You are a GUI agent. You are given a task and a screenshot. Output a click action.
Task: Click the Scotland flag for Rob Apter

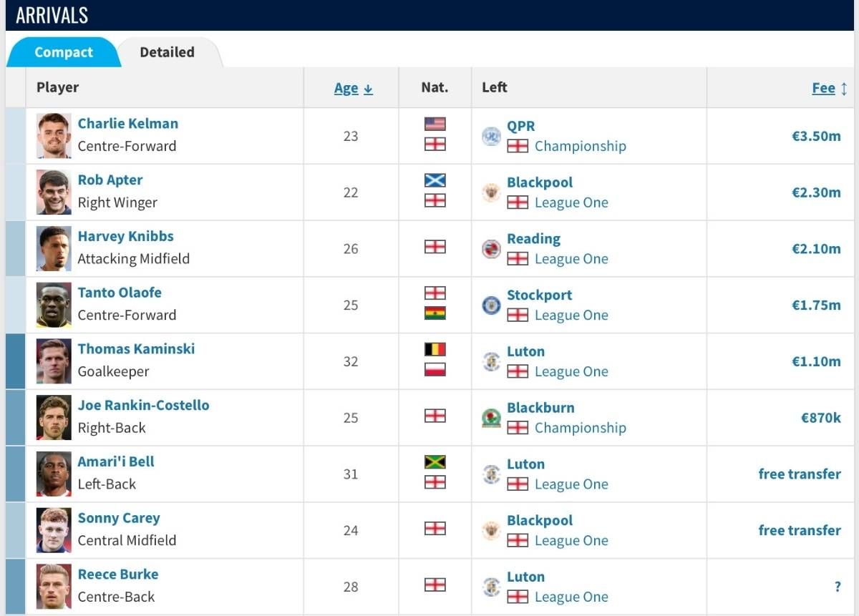click(435, 180)
